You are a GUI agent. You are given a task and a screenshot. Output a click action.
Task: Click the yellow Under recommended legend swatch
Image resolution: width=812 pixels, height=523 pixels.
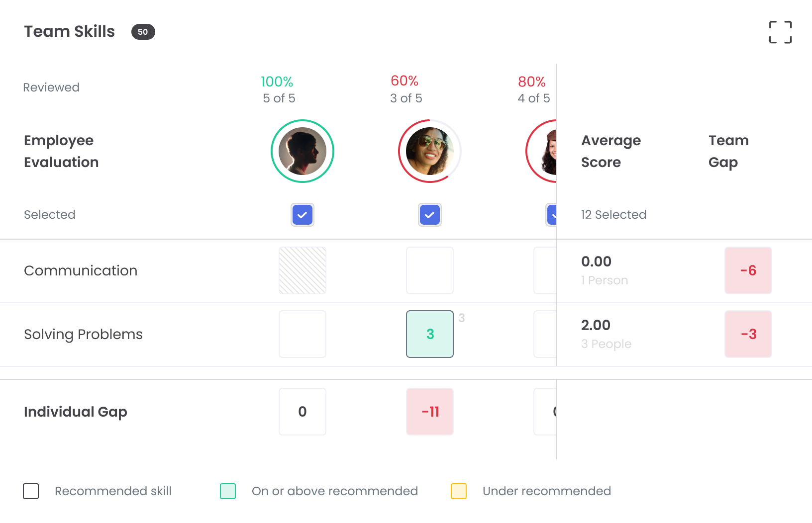coord(459,491)
